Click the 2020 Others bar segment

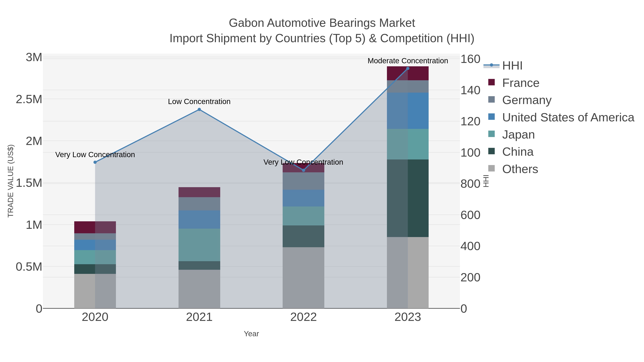tap(95, 291)
